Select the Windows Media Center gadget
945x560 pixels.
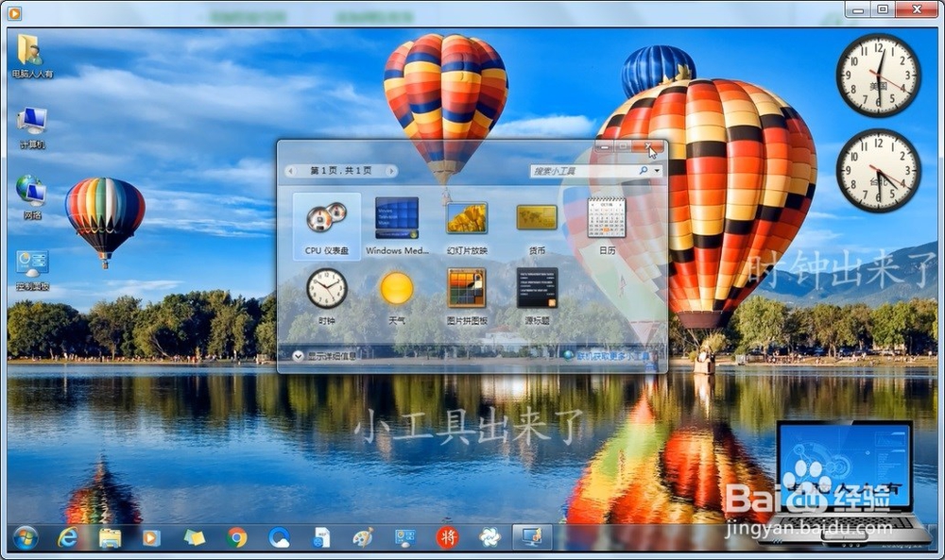[x=397, y=227]
